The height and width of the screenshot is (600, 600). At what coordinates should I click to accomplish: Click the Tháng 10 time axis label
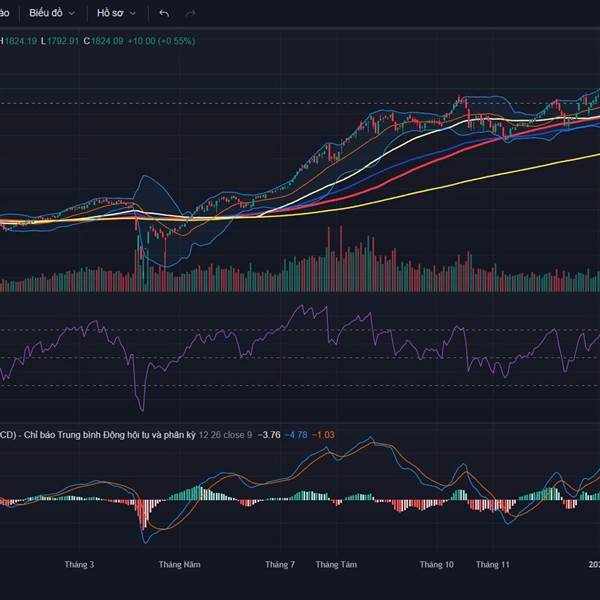pyautogui.click(x=437, y=564)
